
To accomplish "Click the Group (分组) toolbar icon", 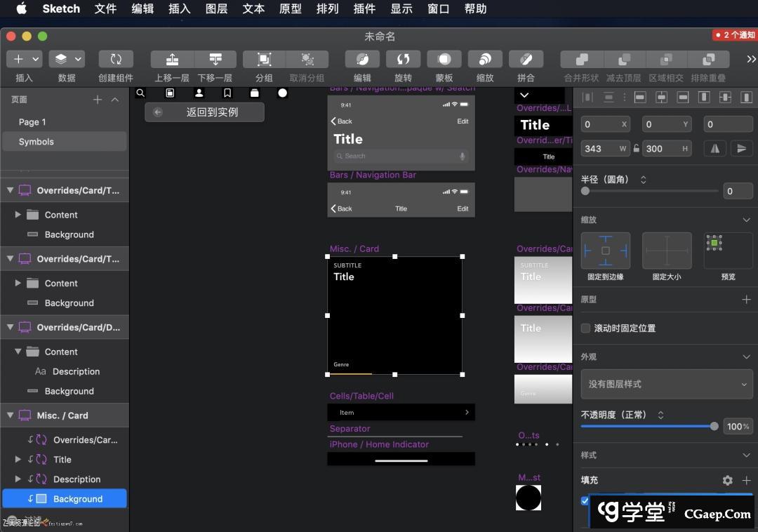I will (264, 60).
